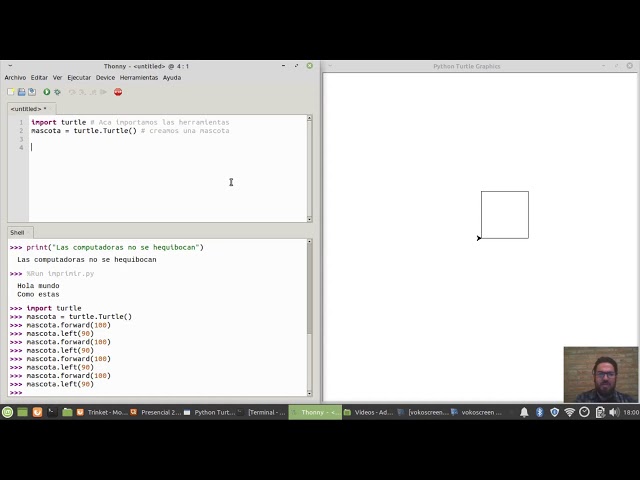
Task: Click editor scrollbar down arrow
Action: (x=309, y=219)
